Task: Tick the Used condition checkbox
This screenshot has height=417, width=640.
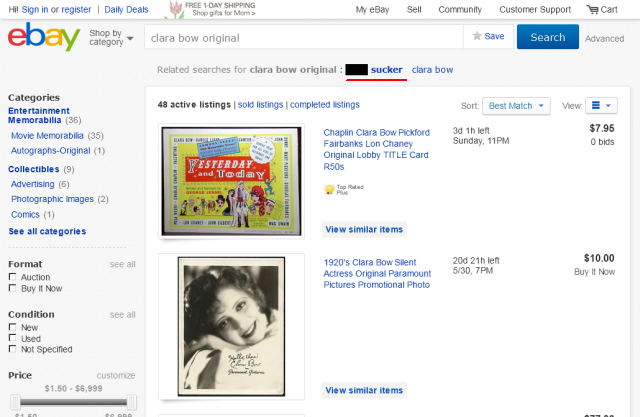Action: tap(12, 339)
